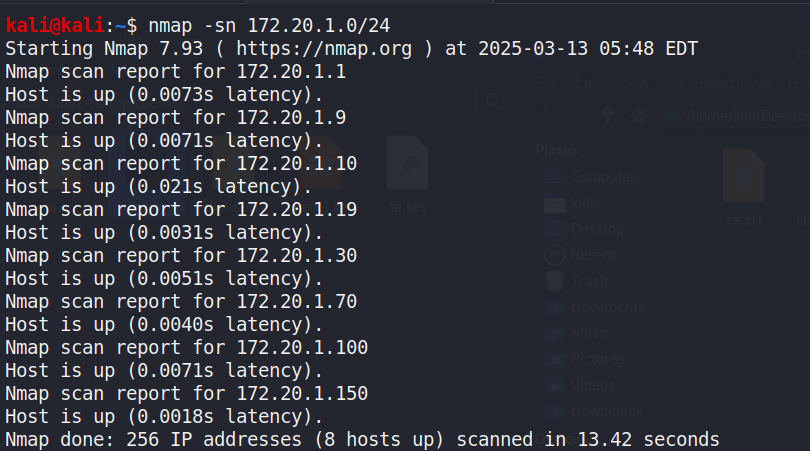Screen dimensions: 810x451
Task: Click the faint search magnifier icon
Action: point(494,101)
